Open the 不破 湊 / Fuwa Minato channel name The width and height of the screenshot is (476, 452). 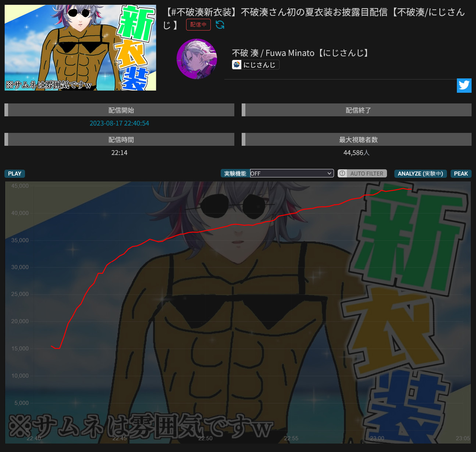(301, 53)
